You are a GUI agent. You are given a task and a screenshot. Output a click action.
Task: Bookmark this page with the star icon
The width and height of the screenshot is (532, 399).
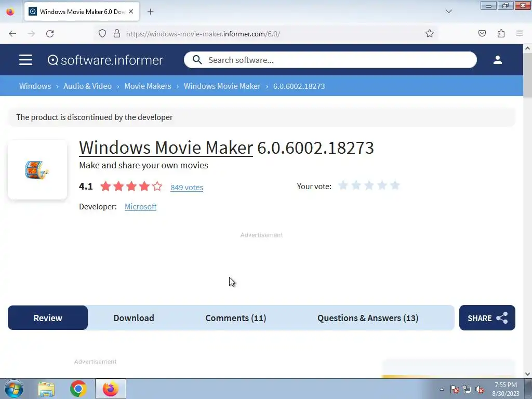(430, 33)
